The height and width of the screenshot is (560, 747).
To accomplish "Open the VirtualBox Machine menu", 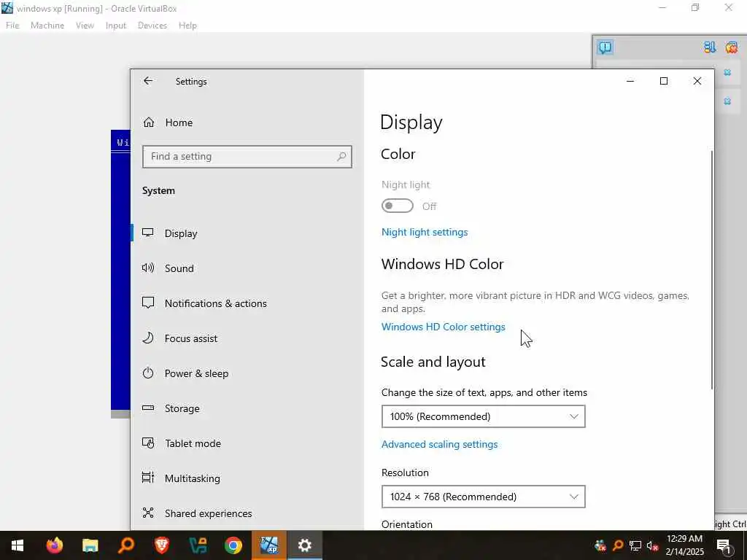I will 47,26.
